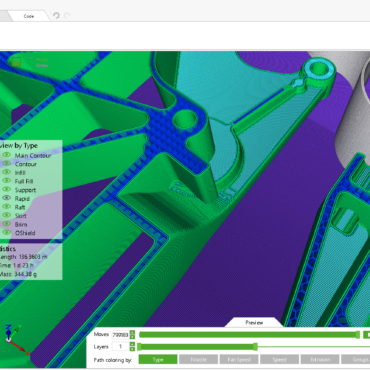Color paths by Nozzle

tap(198, 359)
